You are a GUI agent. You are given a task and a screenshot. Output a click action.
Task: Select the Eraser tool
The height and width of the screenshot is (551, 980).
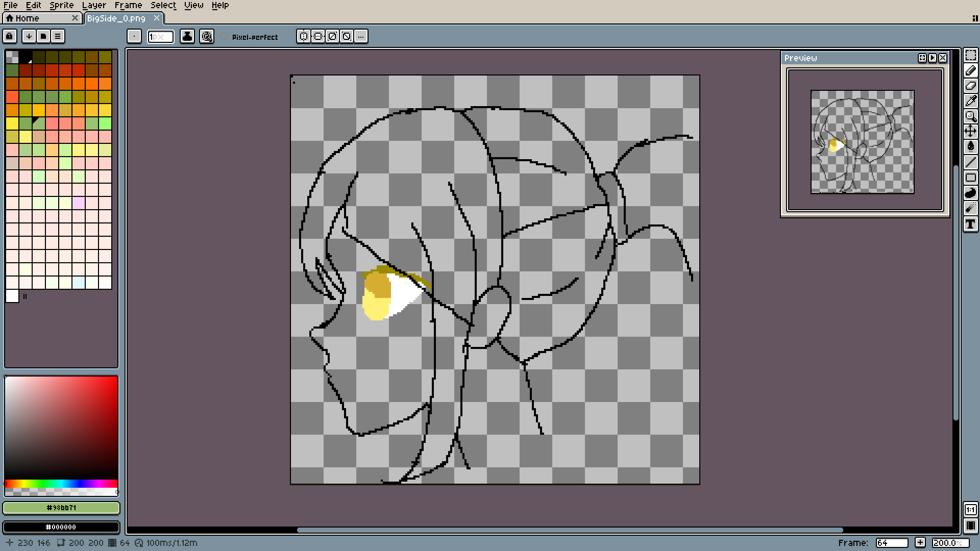(x=970, y=86)
